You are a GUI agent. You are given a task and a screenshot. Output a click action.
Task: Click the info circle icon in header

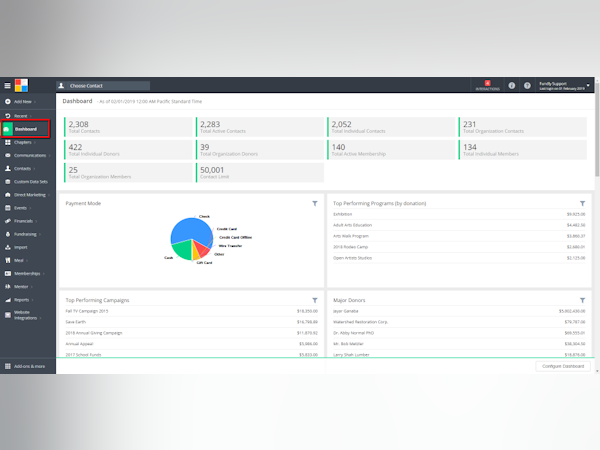pyautogui.click(x=512, y=86)
